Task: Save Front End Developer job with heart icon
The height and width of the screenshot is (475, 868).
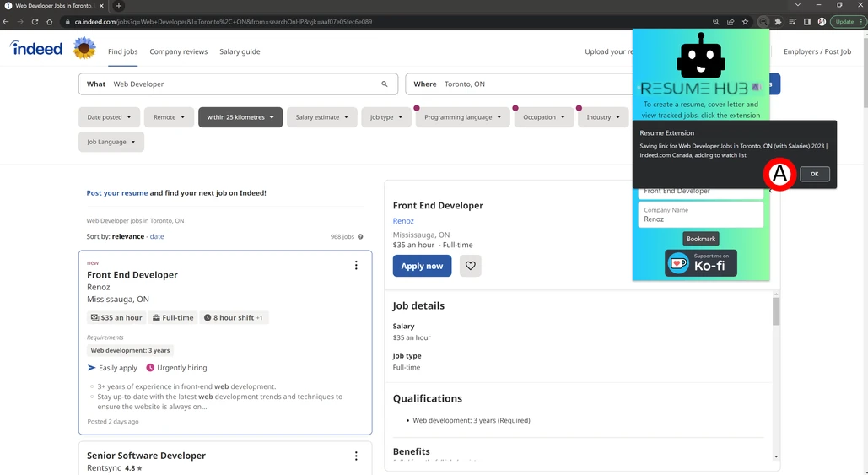Action: [x=471, y=266]
